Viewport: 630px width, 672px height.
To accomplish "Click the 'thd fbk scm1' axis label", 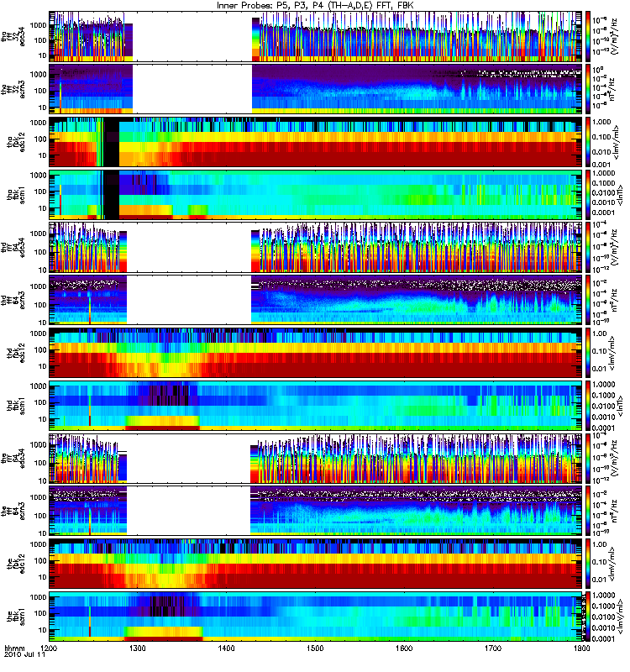I will click(x=16, y=406).
